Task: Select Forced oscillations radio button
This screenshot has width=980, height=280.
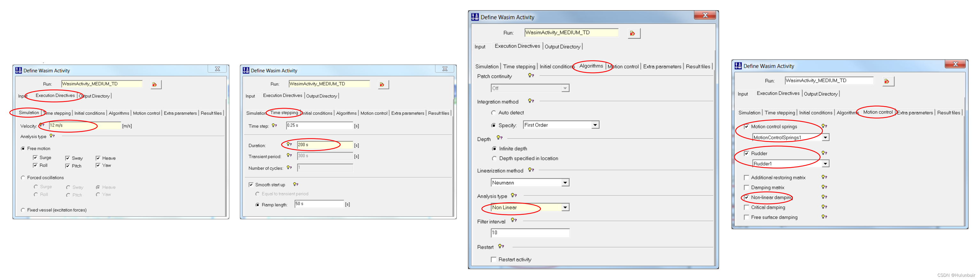Action: [x=23, y=178]
